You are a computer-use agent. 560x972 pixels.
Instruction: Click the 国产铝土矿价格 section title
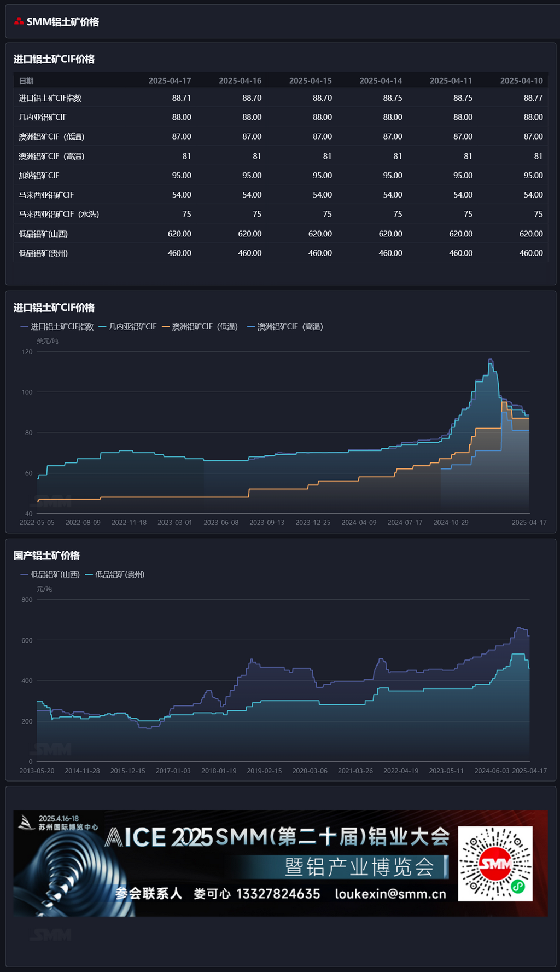[46, 556]
